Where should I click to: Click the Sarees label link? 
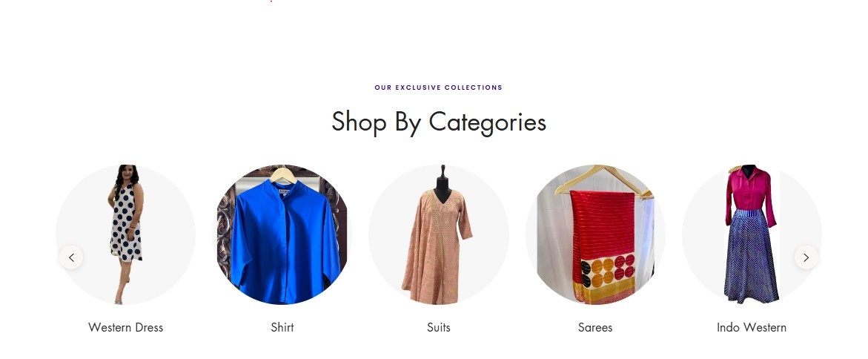[595, 327]
